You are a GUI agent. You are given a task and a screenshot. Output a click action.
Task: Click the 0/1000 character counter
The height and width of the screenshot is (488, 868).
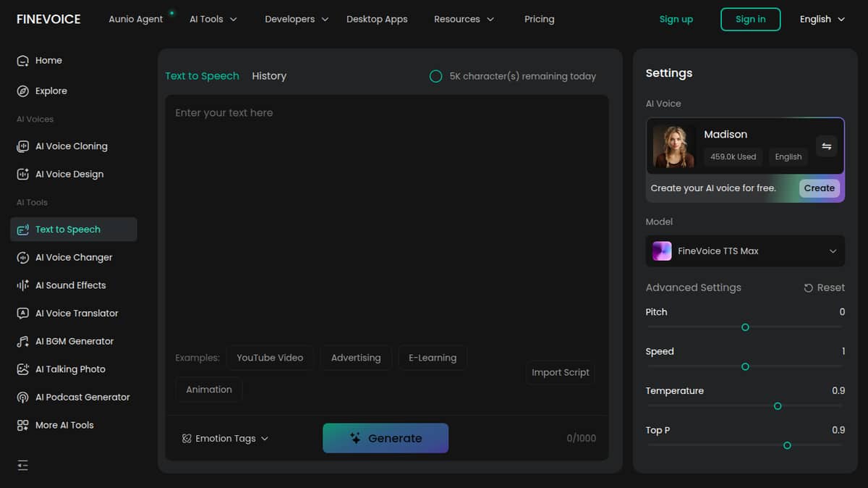(582, 439)
